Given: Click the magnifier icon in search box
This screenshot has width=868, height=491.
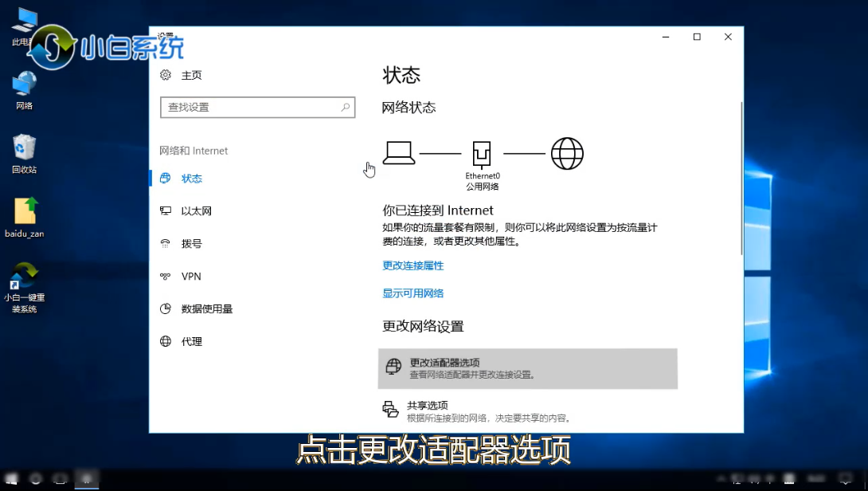Looking at the screenshot, I should click(345, 107).
